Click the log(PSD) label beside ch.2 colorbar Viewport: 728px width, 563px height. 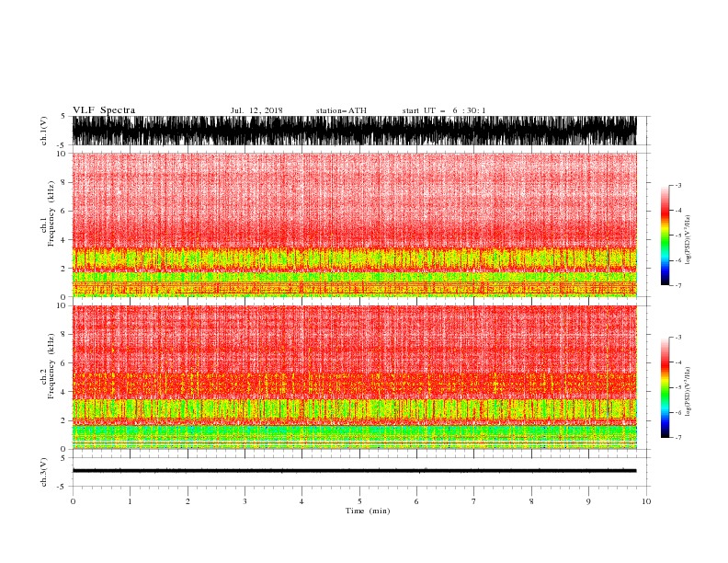(x=688, y=392)
